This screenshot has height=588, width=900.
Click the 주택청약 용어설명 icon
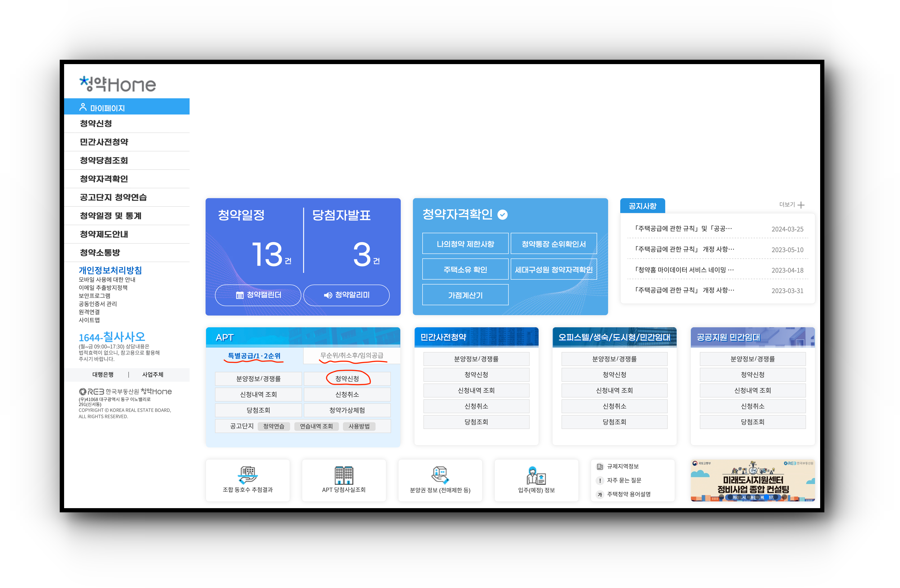click(x=600, y=494)
